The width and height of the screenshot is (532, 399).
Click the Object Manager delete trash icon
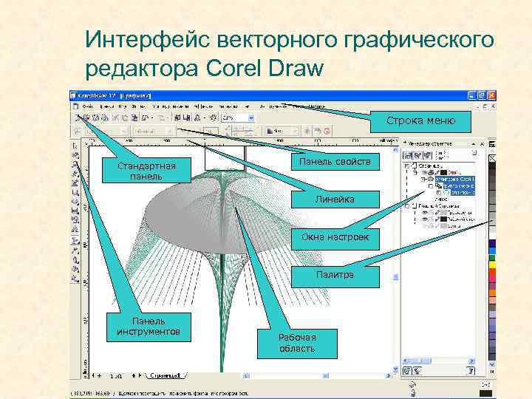tap(470, 371)
